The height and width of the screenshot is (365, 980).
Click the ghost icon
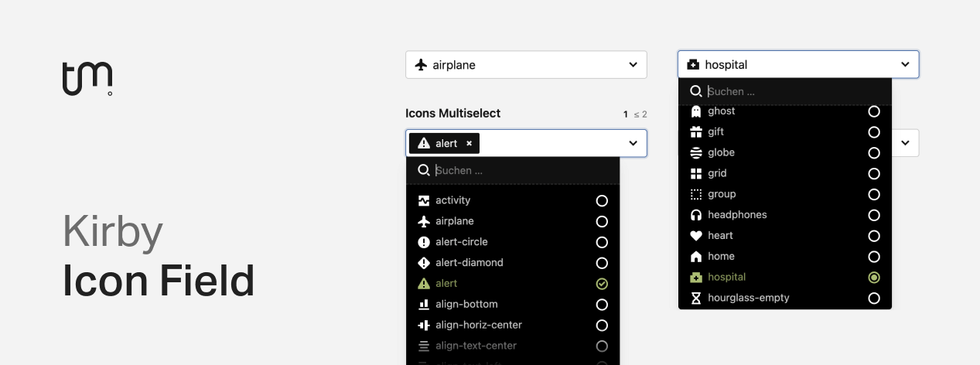(x=695, y=111)
